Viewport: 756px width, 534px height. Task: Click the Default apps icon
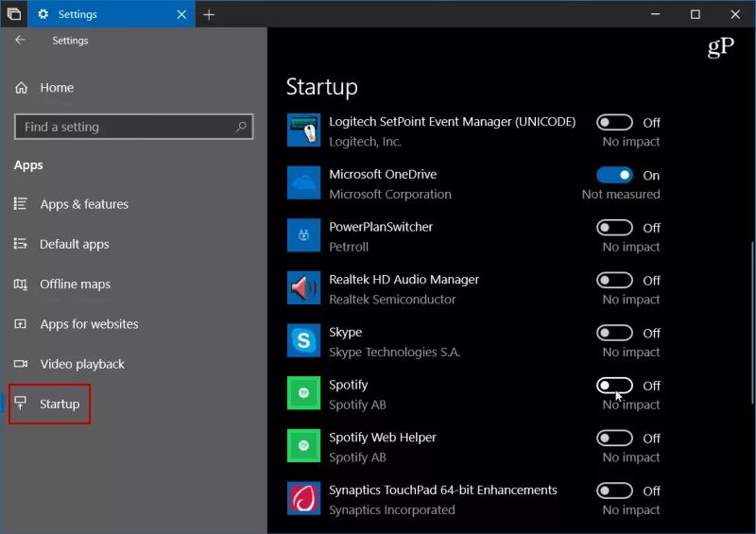[21, 244]
